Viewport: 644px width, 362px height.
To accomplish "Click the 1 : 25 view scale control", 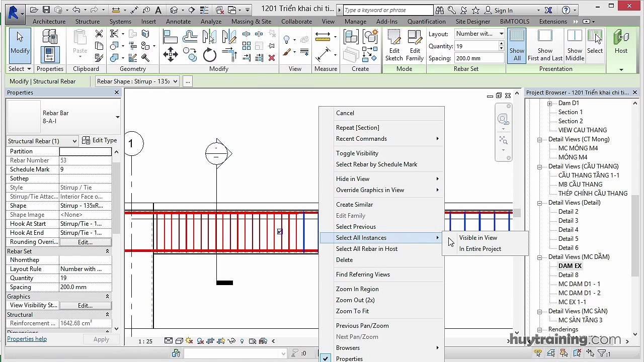I will 145,341.
